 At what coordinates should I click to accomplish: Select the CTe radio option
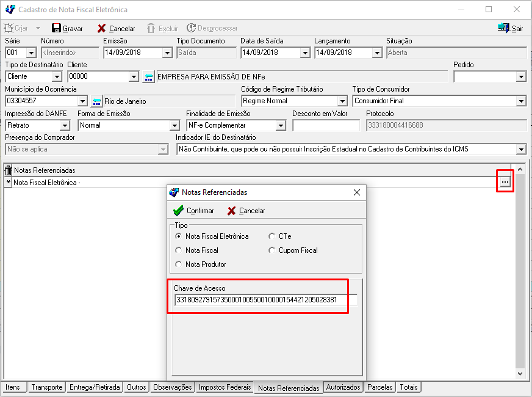[272, 236]
